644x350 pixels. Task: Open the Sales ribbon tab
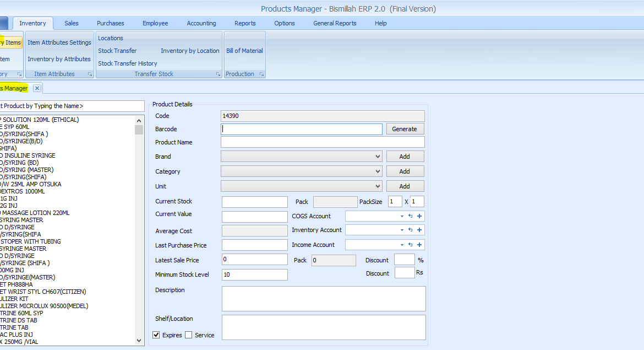point(72,23)
